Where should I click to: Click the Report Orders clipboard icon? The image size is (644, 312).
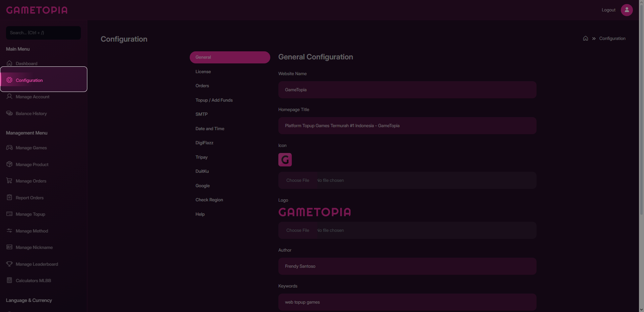coord(9,197)
